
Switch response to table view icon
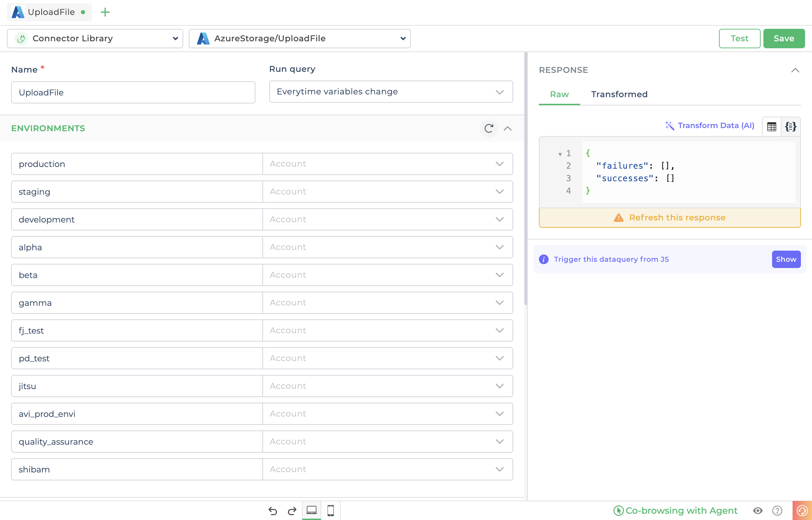[x=771, y=127]
